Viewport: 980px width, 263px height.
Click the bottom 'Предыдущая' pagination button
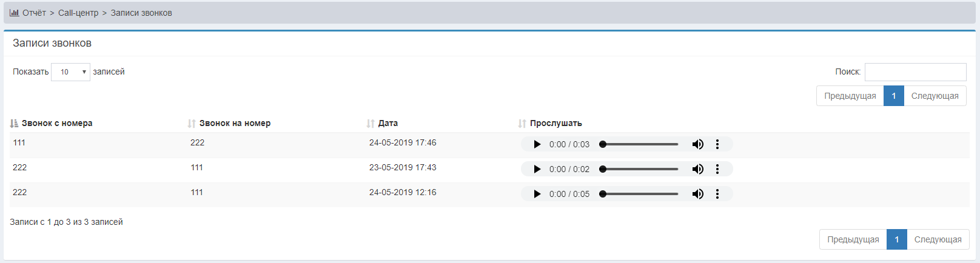point(853,239)
